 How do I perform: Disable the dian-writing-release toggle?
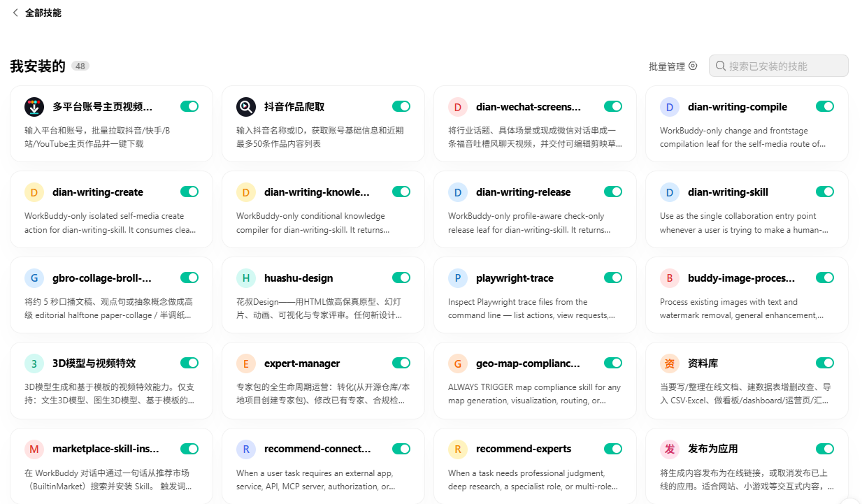(x=613, y=192)
